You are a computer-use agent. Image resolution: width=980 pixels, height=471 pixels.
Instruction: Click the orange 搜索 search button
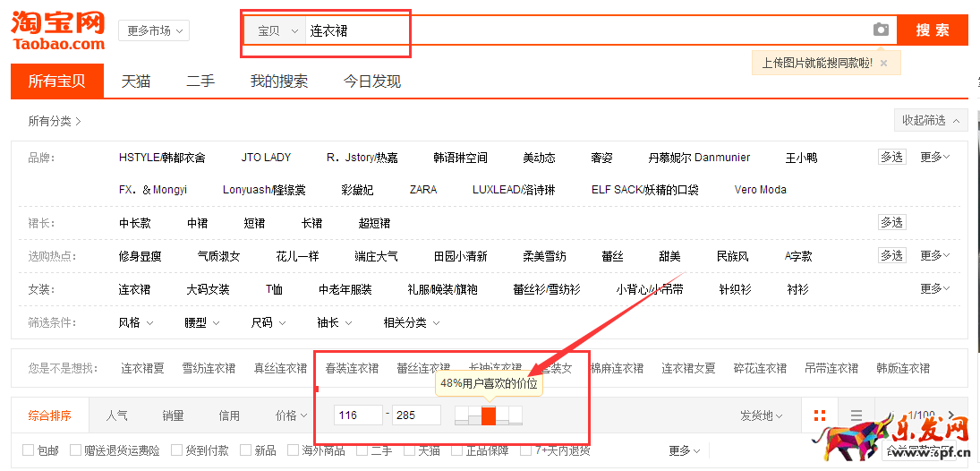click(x=932, y=30)
